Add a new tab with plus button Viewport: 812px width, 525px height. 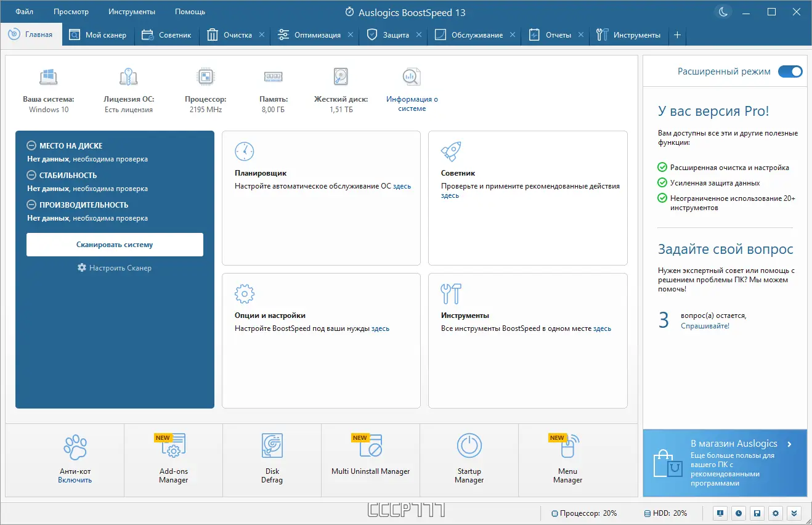(677, 35)
